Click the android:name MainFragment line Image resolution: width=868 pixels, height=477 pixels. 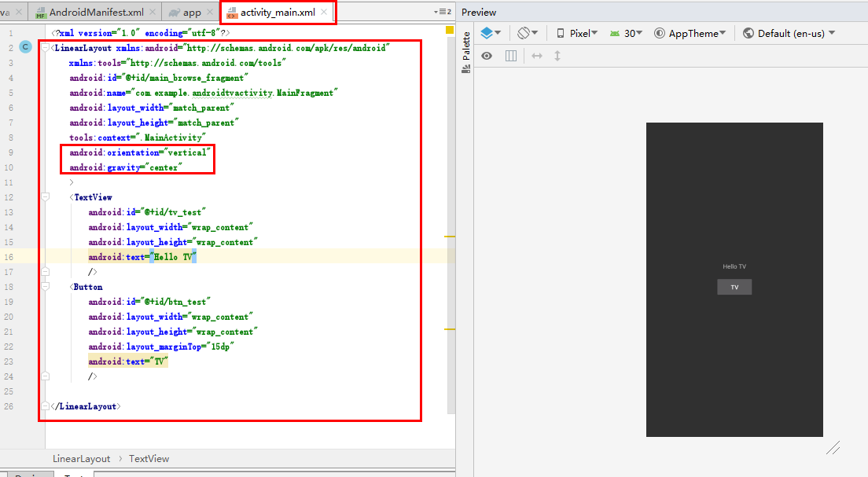coord(203,93)
